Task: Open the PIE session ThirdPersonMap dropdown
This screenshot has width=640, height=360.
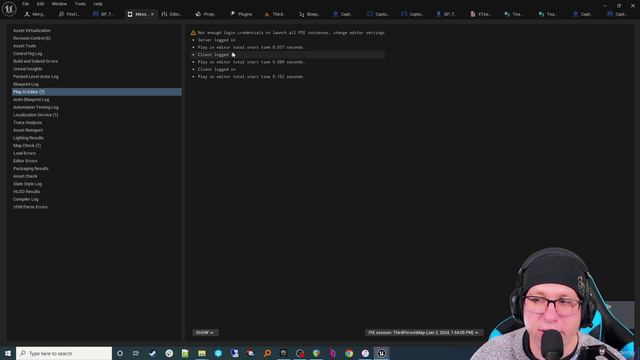Action: [x=423, y=333]
